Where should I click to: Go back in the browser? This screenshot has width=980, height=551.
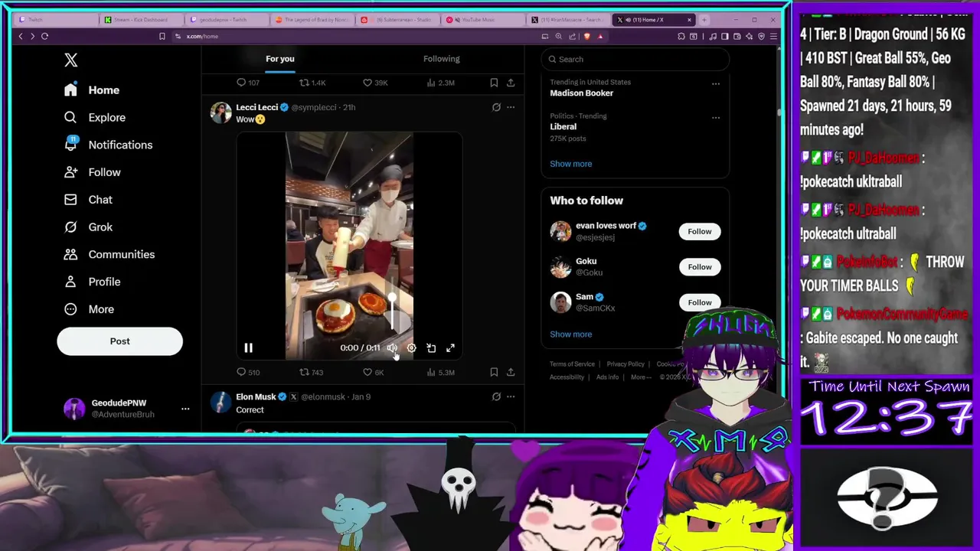21,36
